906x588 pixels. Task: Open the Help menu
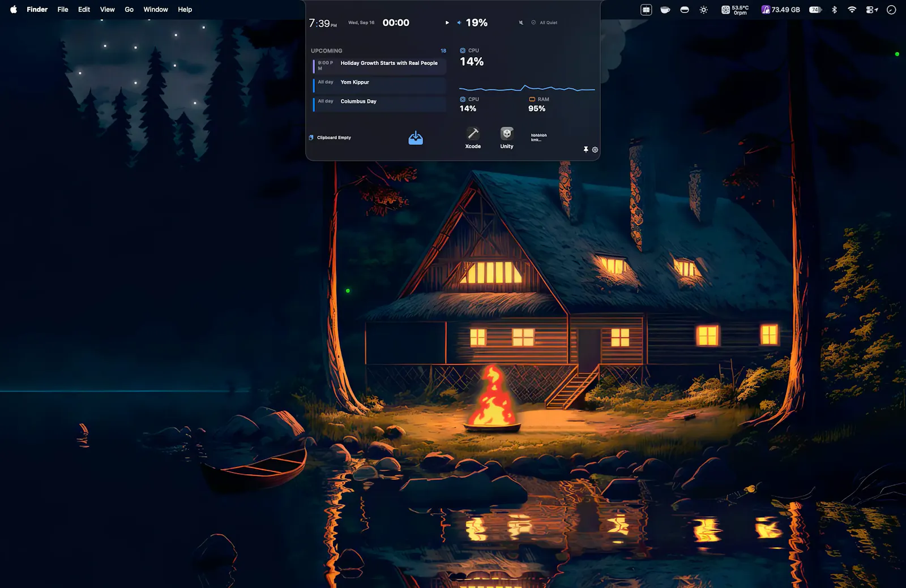click(x=185, y=10)
